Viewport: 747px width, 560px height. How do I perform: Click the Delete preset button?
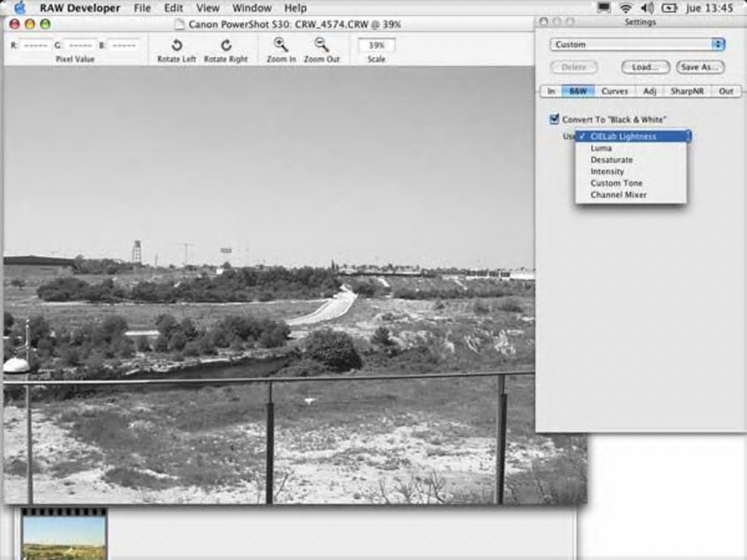574,67
